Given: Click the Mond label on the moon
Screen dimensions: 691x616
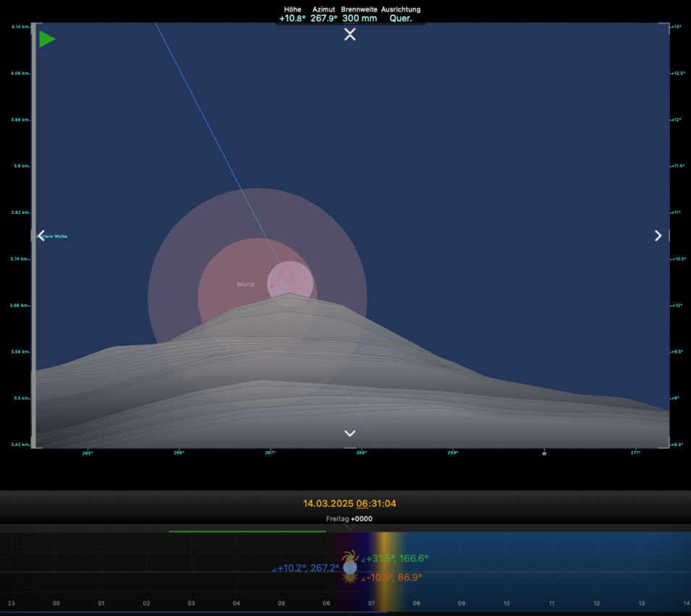Looking at the screenshot, I should [x=245, y=285].
